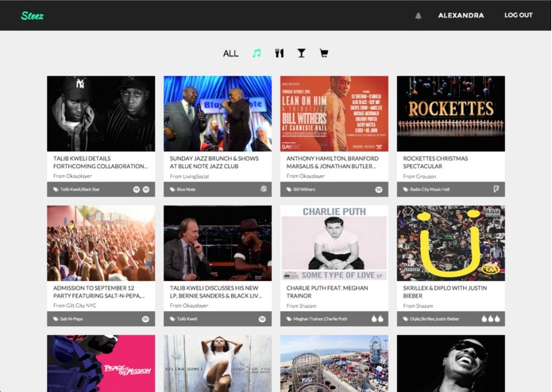Click the tag icon beside Salt-N-Pepa
The image size is (552, 392).
click(56, 319)
